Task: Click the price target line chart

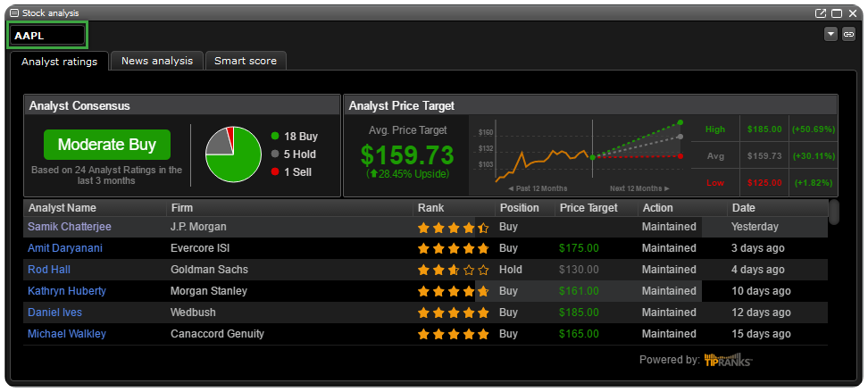Action: tap(580, 155)
